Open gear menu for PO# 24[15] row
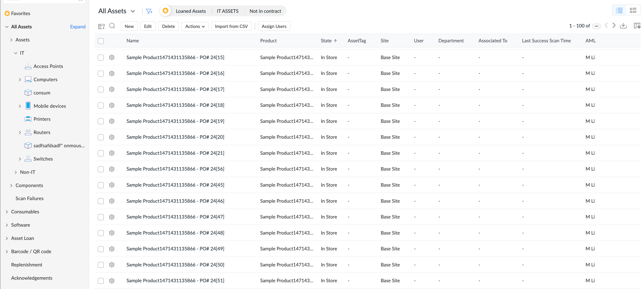The height and width of the screenshot is (289, 644). click(112, 57)
